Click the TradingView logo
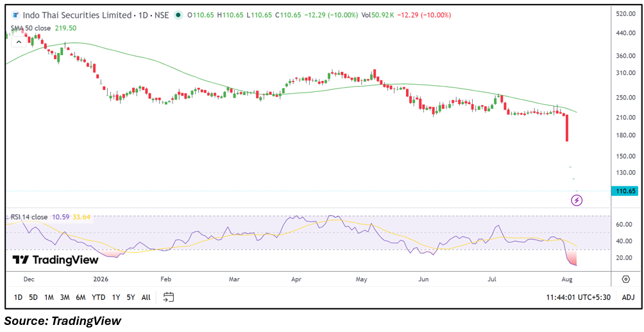Viewport: 644px width, 332px height. 55,260
